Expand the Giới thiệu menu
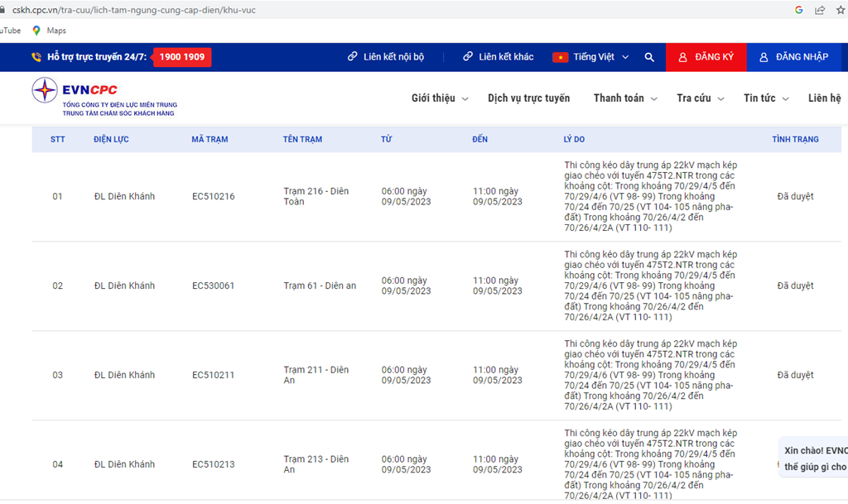This screenshot has width=848, height=504. 439,98
